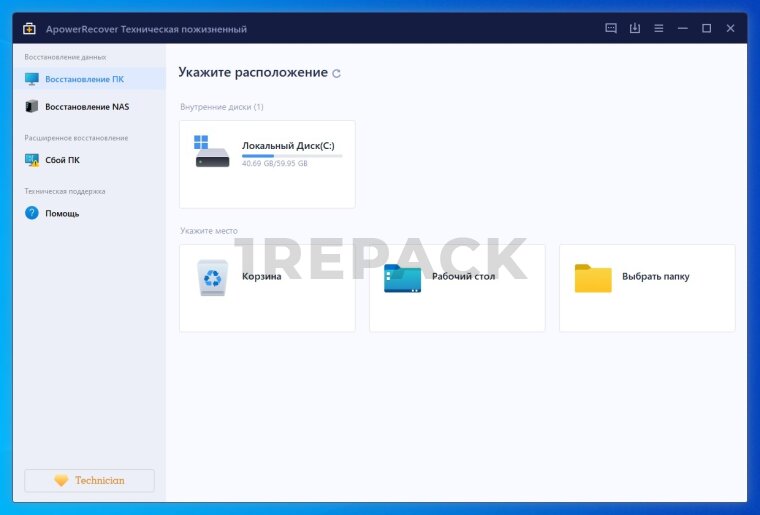Refresh the location list with the reload icon
Screen dimensions: 760x515
(336, 74)
